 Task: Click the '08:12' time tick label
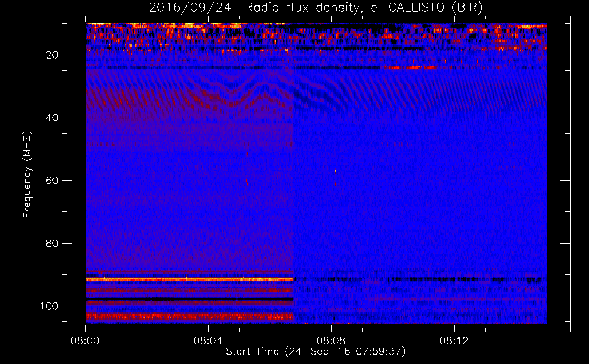(454, 341)
